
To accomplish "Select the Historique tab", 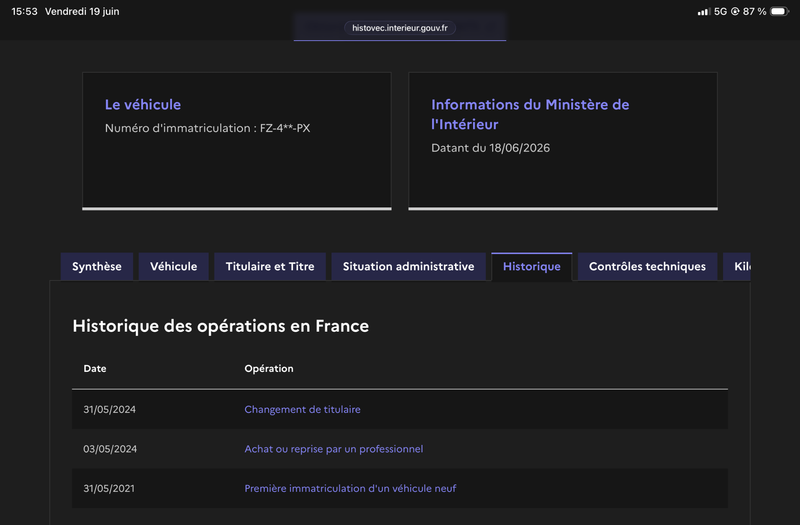I will pyautogui.click(x=532, y=266).
